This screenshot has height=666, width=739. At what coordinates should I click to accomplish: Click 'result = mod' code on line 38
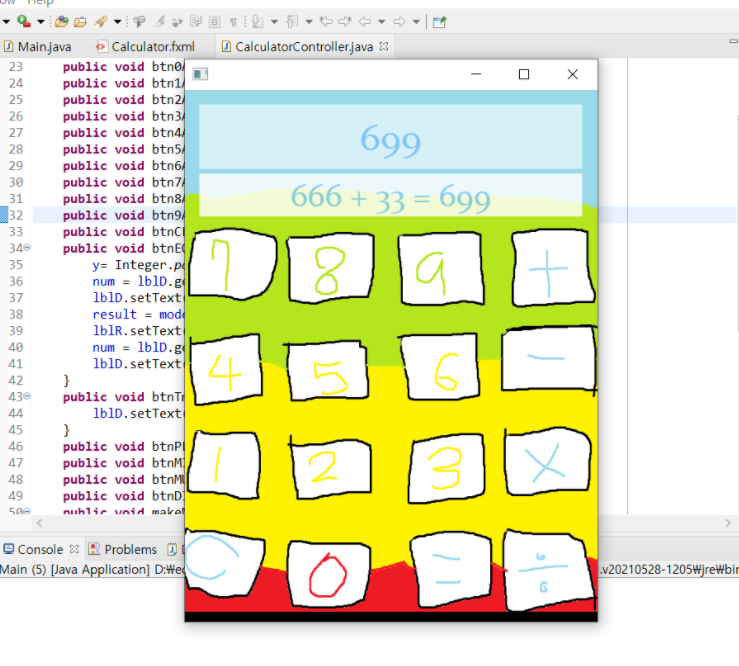click(138, 314)
